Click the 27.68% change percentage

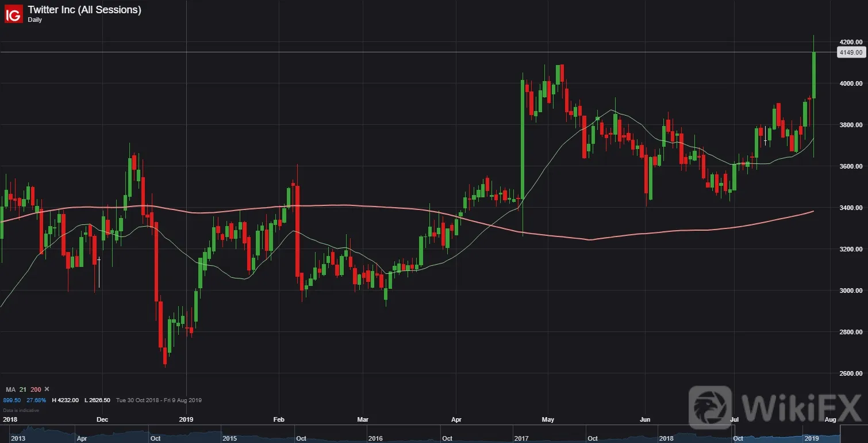pos(36,400)
